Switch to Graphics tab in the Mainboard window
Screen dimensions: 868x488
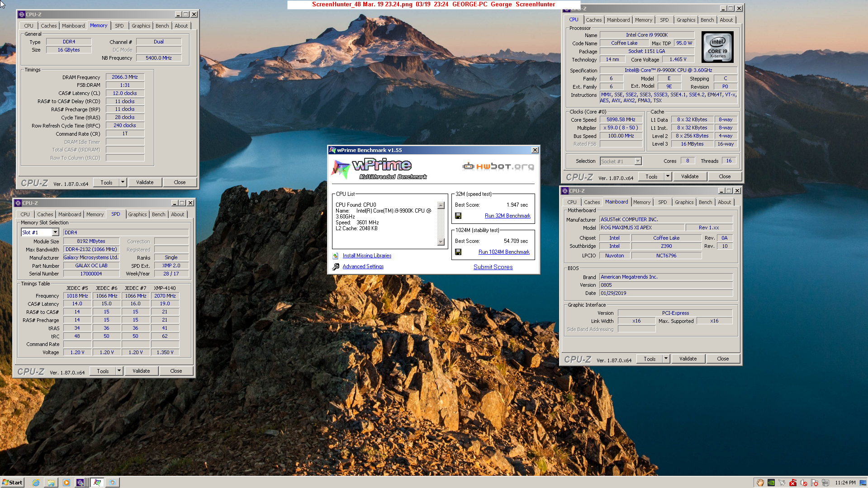coord(684,202)
